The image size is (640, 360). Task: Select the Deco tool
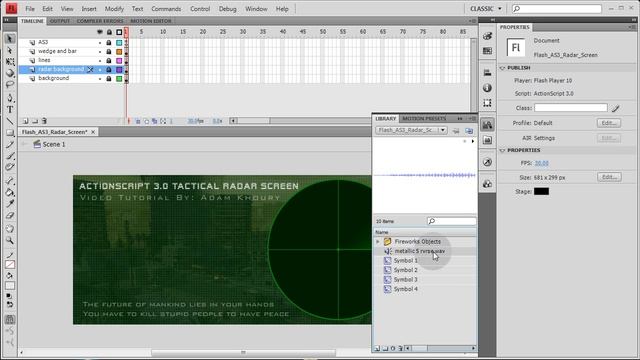click(10, 167)
